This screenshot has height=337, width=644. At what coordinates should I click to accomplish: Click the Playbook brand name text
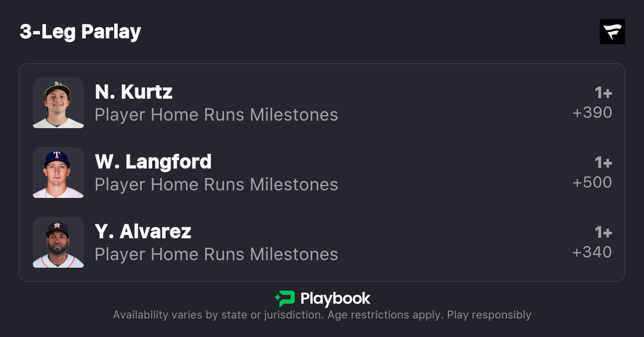[x=335, y=299]
